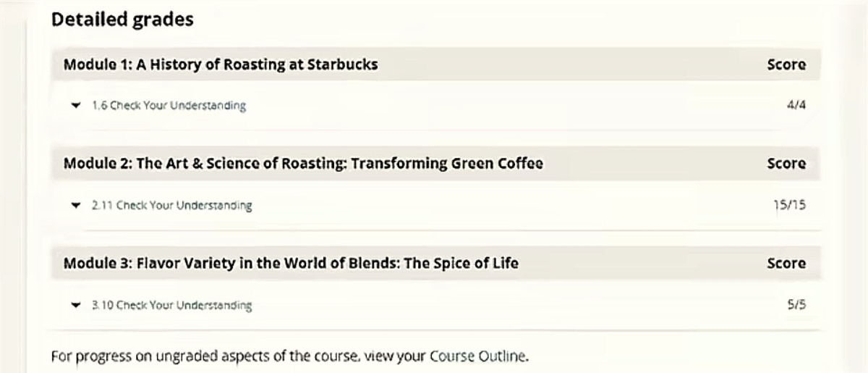Click the Score label for Module 2
This screenshot has height=373, width=868.
[786, 164]
